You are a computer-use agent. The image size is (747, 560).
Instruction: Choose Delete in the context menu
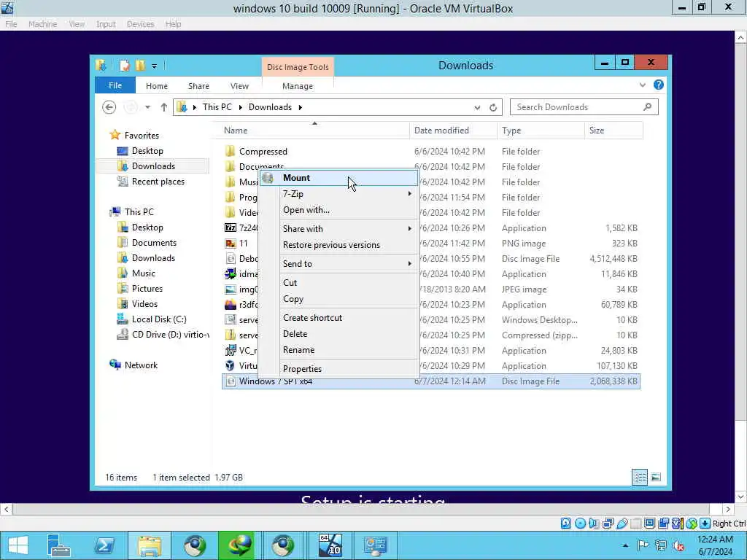tap(338, 334)
